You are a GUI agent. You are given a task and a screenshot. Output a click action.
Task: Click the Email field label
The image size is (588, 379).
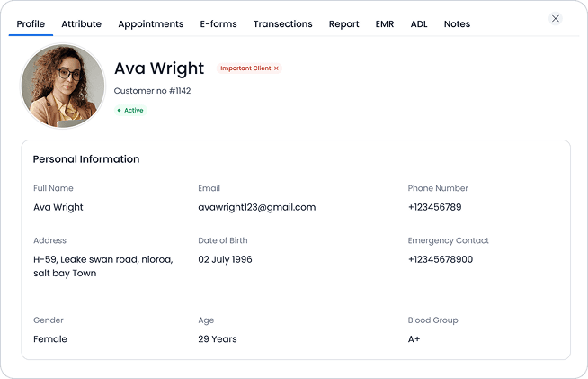pos(209,188)
